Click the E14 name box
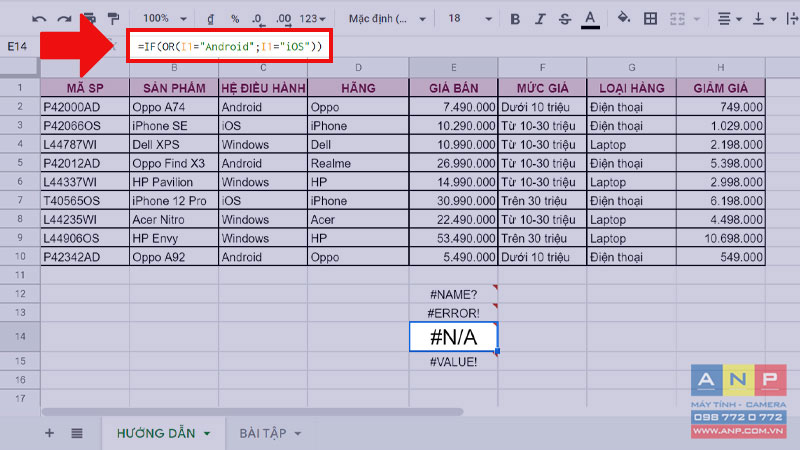The image size is (800, 450). click(x=17, y=46)
